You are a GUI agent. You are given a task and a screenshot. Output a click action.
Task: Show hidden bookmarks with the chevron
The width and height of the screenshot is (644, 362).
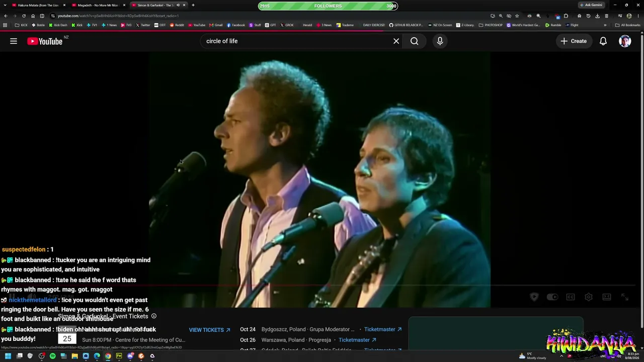tap(605, 25)
